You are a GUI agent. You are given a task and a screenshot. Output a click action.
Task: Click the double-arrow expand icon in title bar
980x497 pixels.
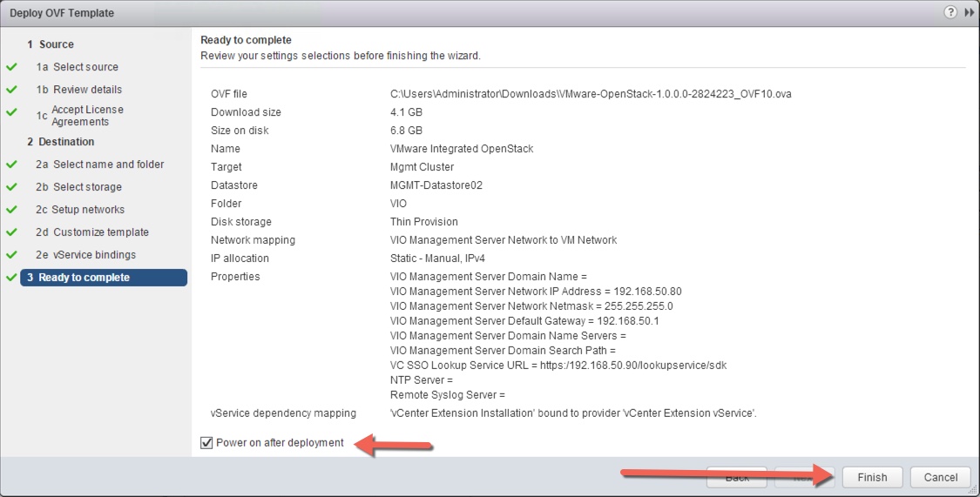(x=969, y=13)
